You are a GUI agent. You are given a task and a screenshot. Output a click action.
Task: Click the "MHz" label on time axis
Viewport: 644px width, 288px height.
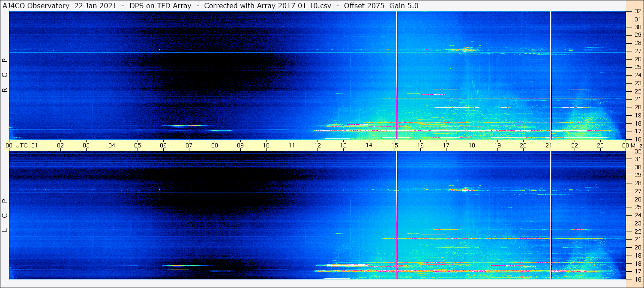click(636, 145)
